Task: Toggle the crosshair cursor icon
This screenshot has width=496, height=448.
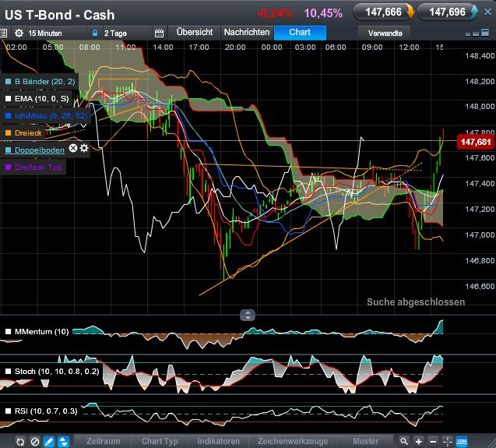Action: click(x=448, y=441)
